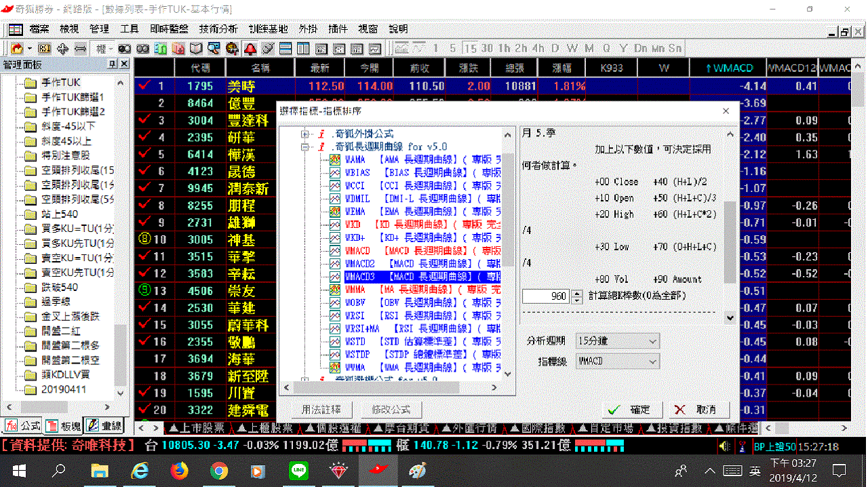This screenshot has height=487, width=868.
Task: Click the green documents toolbar icon
Action: coord(161,49)
